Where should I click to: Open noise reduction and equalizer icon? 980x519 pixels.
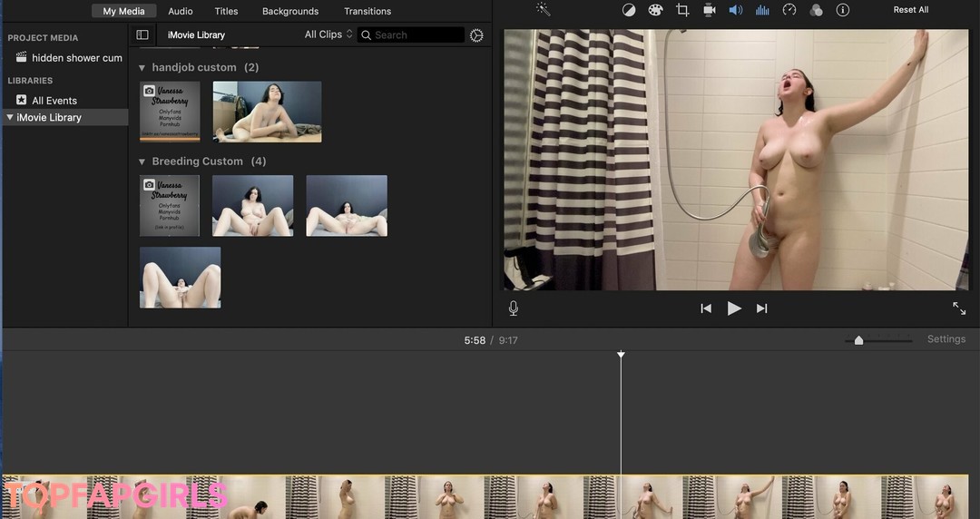pyautogui.click(x=762, y=10)
